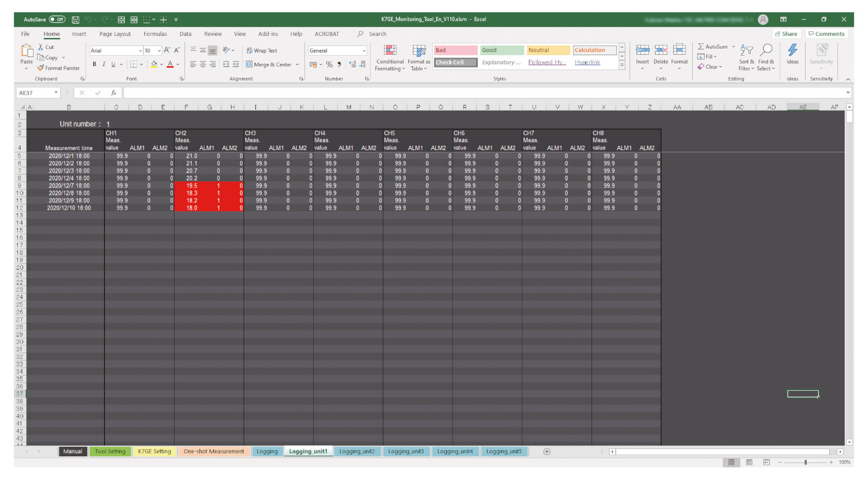Click the zoom slider handle
Screen dimensions: 868x478
point(806,462)
